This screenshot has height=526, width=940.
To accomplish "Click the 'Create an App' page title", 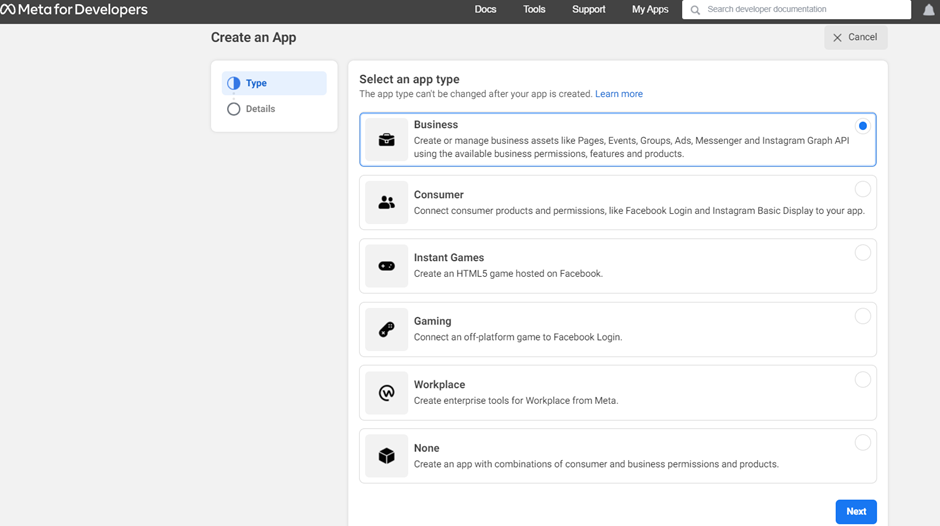I will [254, 38].
